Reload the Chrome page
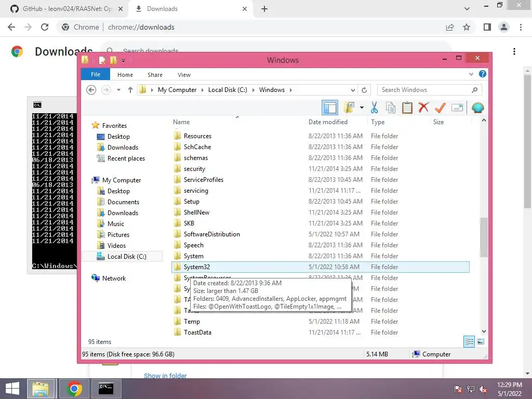Screen dimensions: 532x399 (45, 27)
